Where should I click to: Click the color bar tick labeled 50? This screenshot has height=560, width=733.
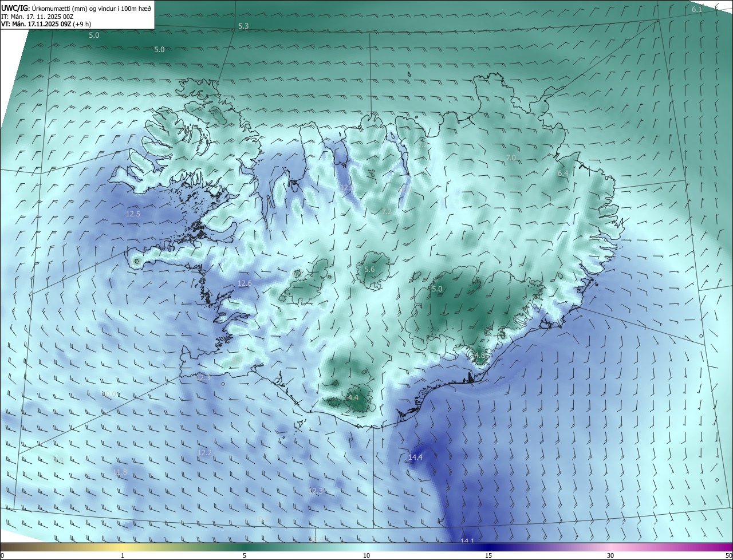(728, 555)
